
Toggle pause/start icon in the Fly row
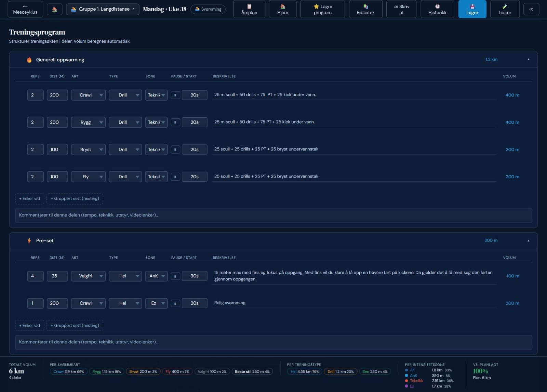coord(175,177)
